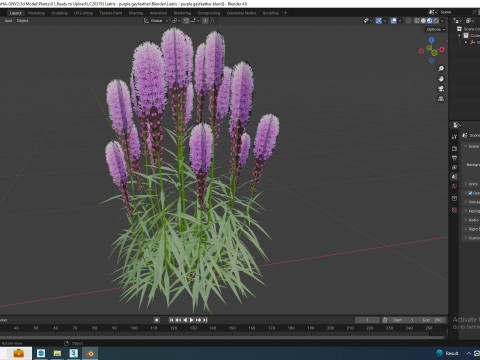Jump to the timeline start frame button
The width and height of the screenshot is (480, 360).
[x=171, y=320]
